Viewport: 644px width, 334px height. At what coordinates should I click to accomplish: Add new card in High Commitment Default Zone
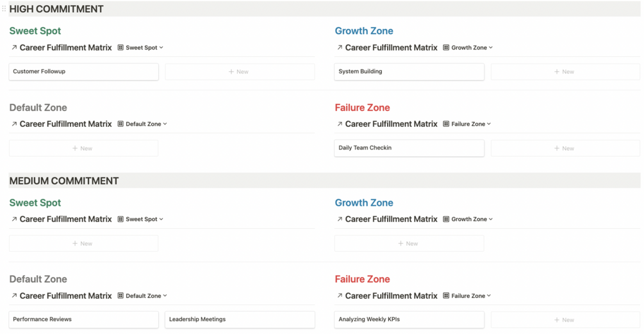83,148
